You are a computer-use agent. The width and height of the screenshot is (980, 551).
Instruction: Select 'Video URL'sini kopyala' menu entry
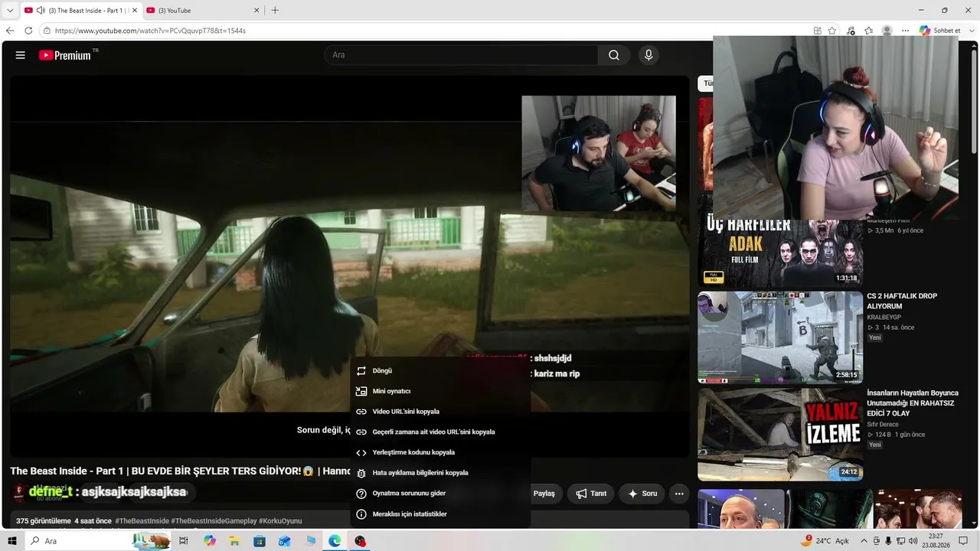(x=440, y=412)
